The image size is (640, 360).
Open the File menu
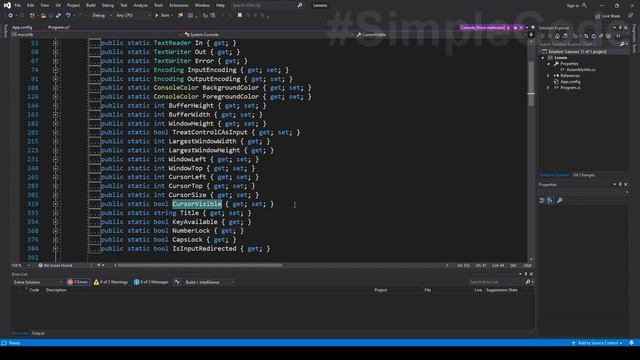18,5
